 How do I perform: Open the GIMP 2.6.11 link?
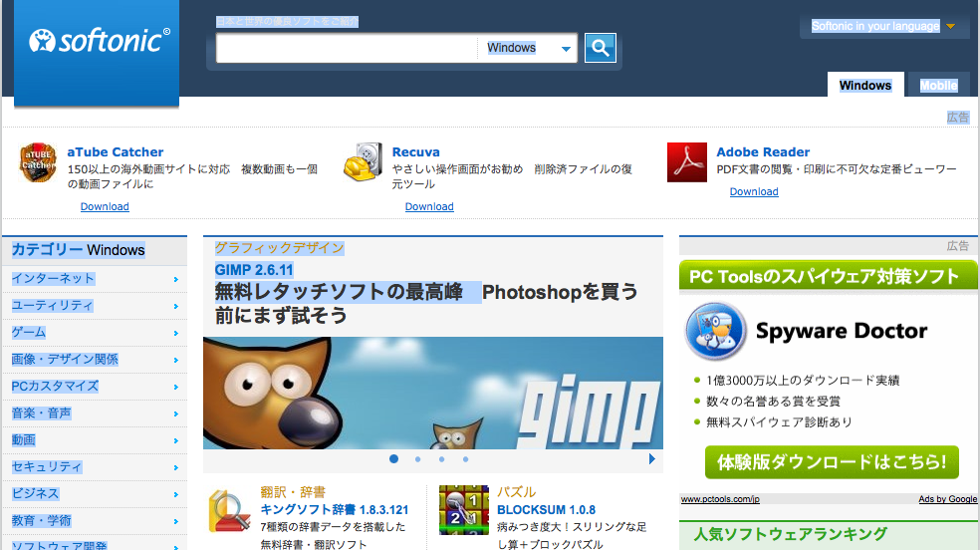point(254,270)
